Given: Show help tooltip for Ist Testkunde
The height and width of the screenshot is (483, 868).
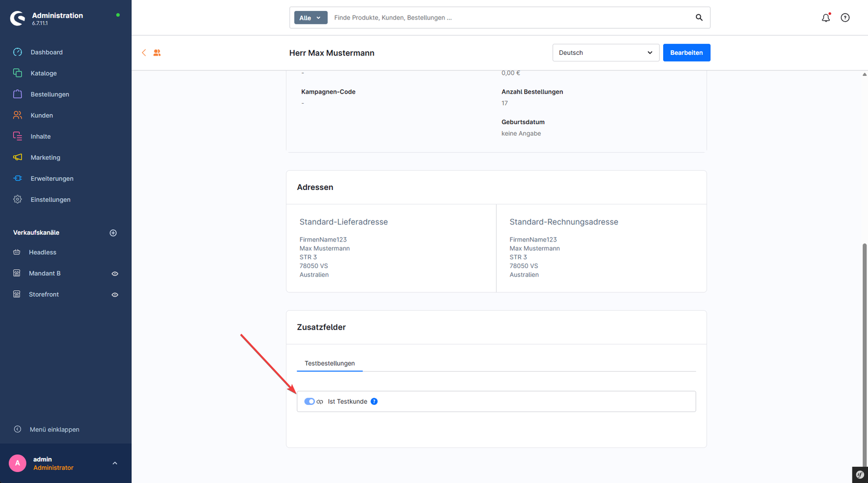Looking at the screenshot, I should (374, 402).
